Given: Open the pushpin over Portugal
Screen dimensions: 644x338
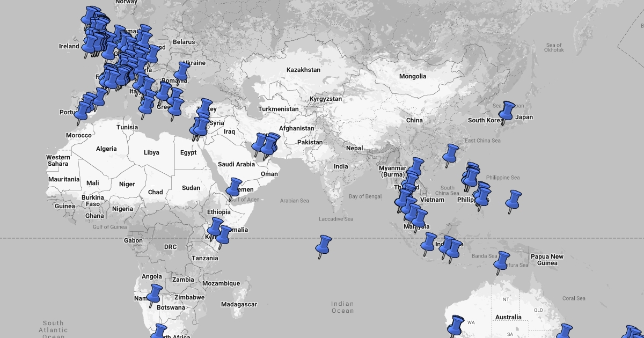Looking at the screenshot, I should (x=82, y=112).
